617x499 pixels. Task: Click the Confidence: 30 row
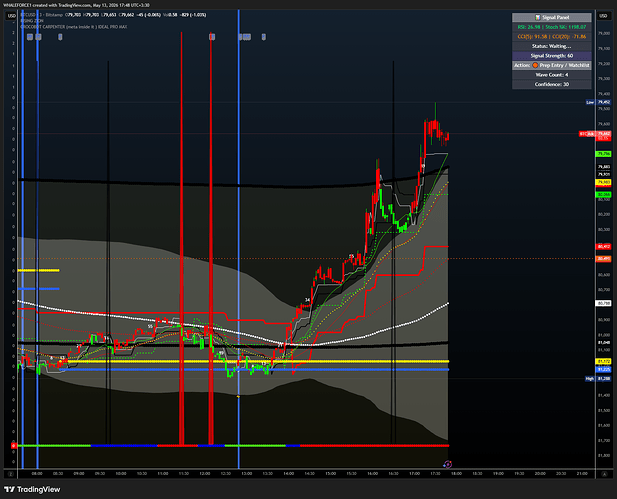tap(552, 84)
